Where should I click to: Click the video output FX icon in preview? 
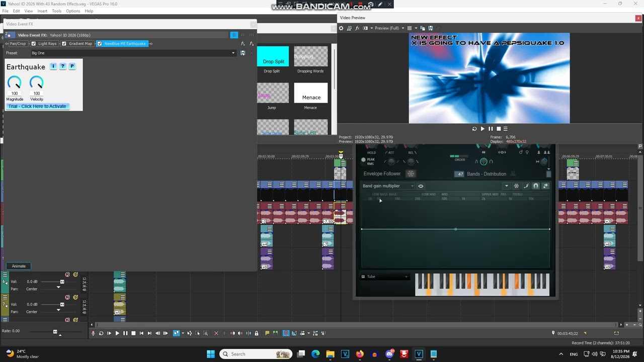(x=357, y=28)
